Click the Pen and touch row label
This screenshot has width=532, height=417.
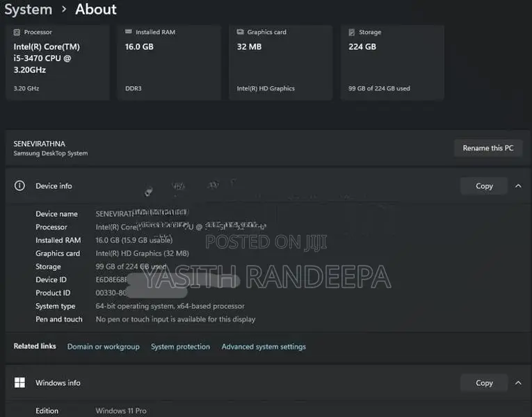59,320
